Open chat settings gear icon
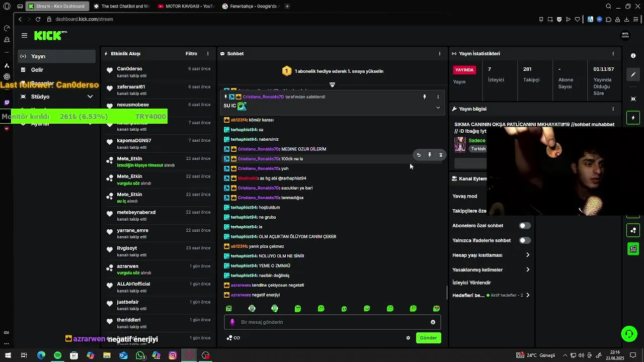644x362 pixels. coord(408,338)
